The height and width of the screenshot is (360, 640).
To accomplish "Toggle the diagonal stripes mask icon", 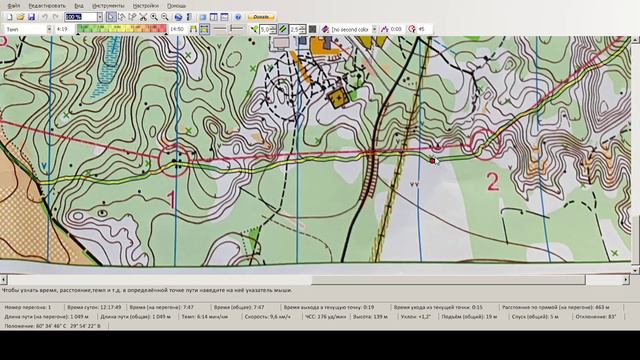I will (x=282, y=29).
